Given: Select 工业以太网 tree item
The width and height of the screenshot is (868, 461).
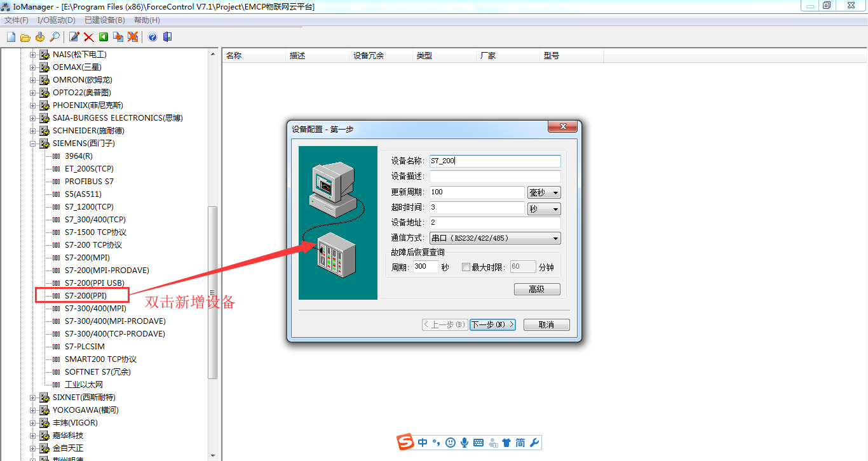Looking at the screenshot, I should point(84,385).
